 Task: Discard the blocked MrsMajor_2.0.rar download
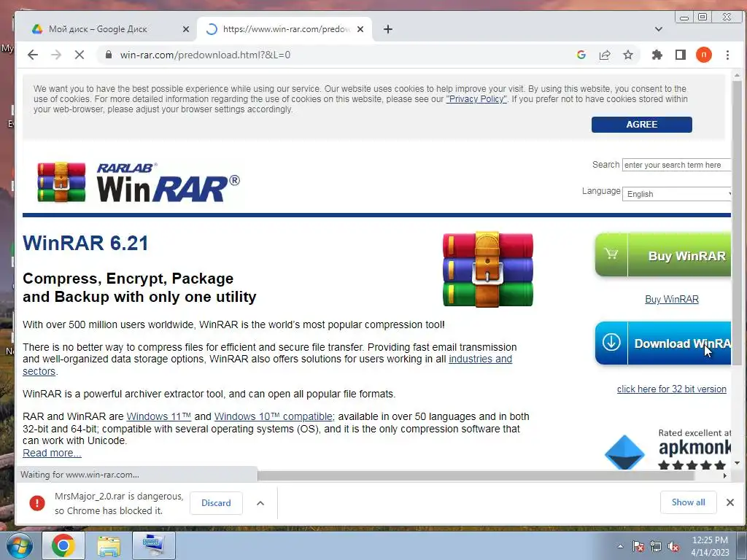(216, 503)
